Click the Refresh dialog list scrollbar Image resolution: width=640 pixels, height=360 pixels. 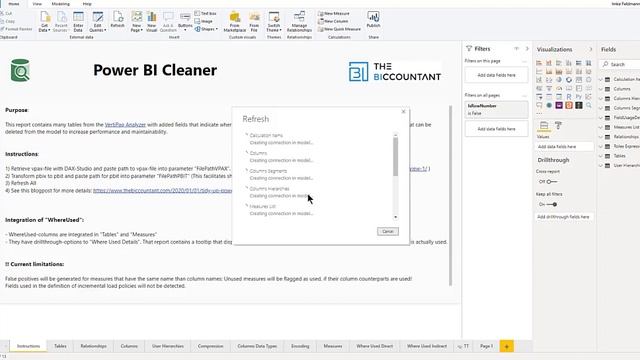tap(395, 156)
